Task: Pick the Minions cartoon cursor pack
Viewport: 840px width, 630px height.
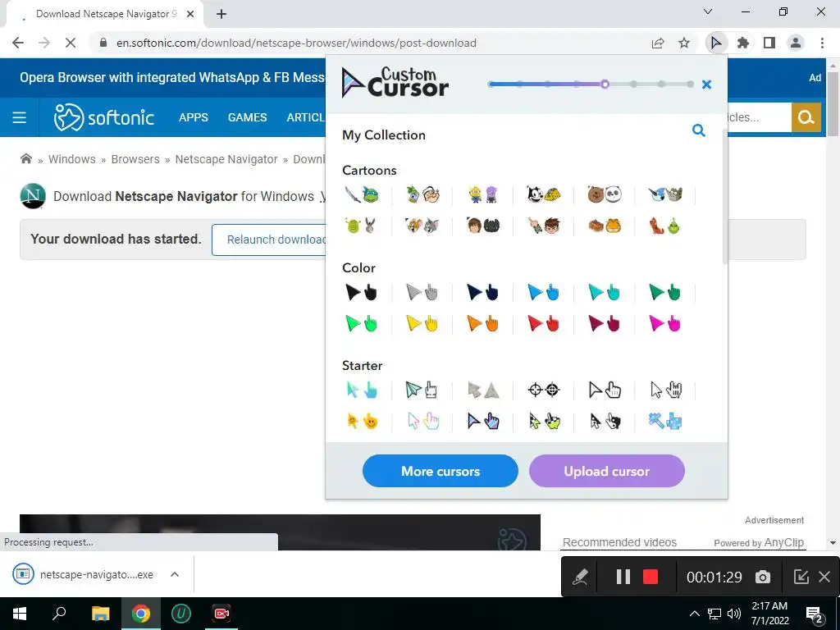Action: coord(483,194)
